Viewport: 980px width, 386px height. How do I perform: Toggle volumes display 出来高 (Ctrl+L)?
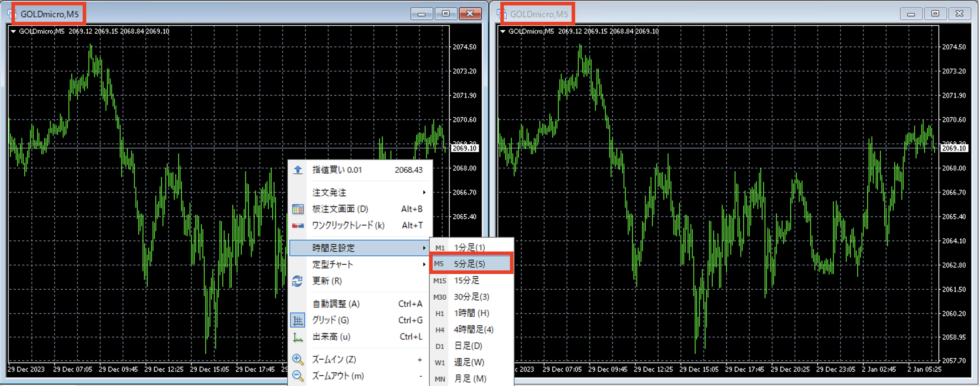point(331,337)
